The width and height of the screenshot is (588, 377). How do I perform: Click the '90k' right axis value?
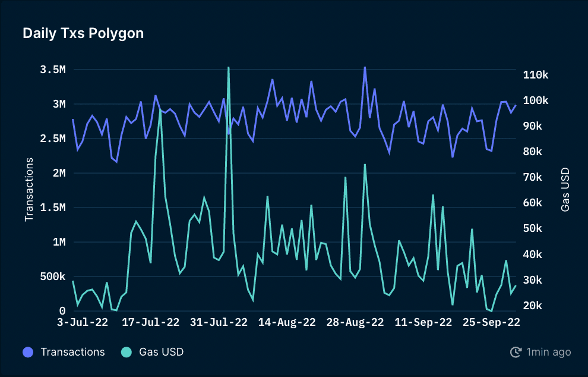[533, 126]
